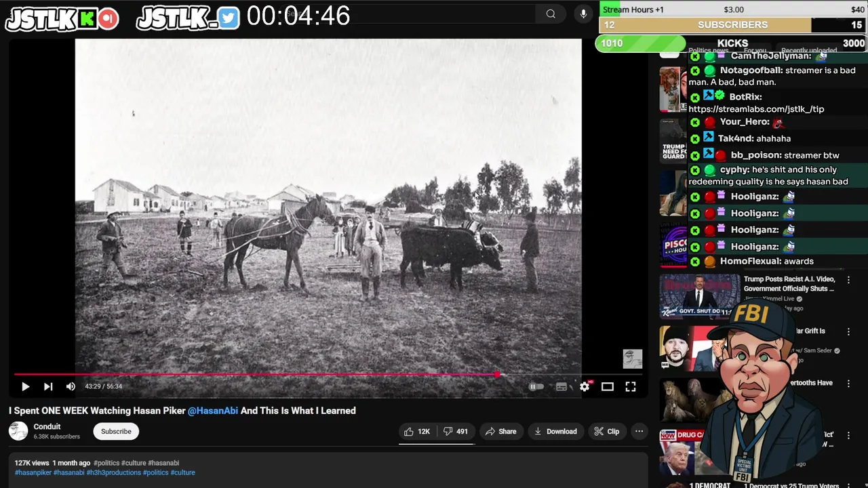Click cyphy username in chat

735,169
